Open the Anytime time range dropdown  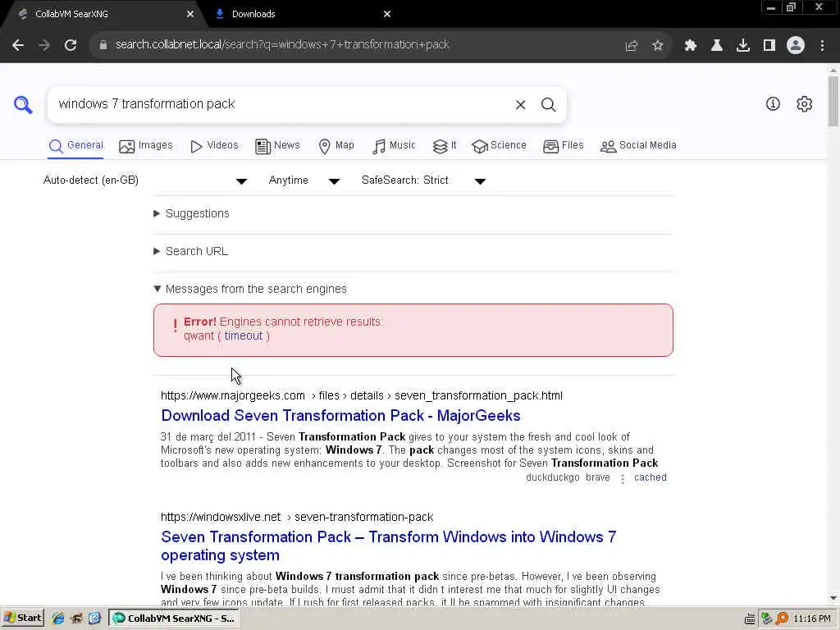click(304, 180)
